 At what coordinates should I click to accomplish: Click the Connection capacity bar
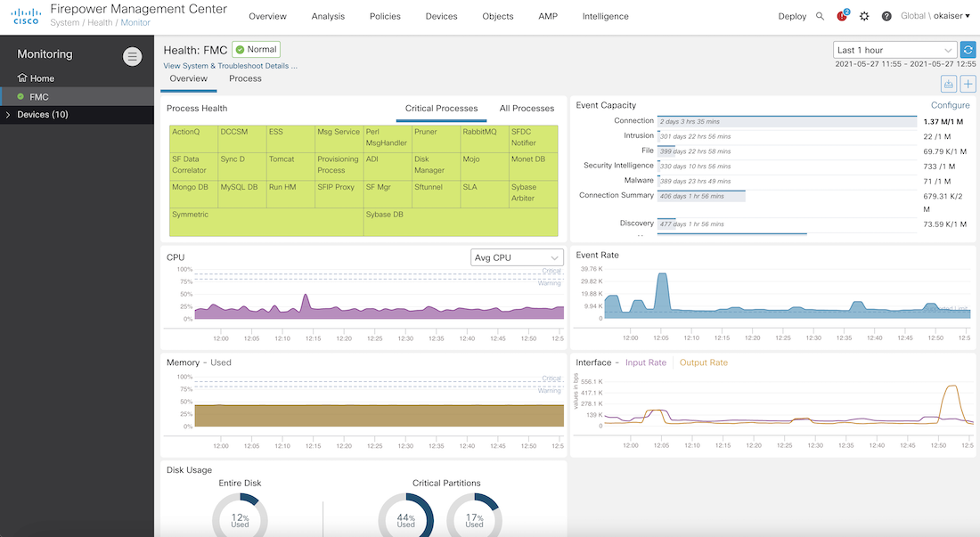787,121
